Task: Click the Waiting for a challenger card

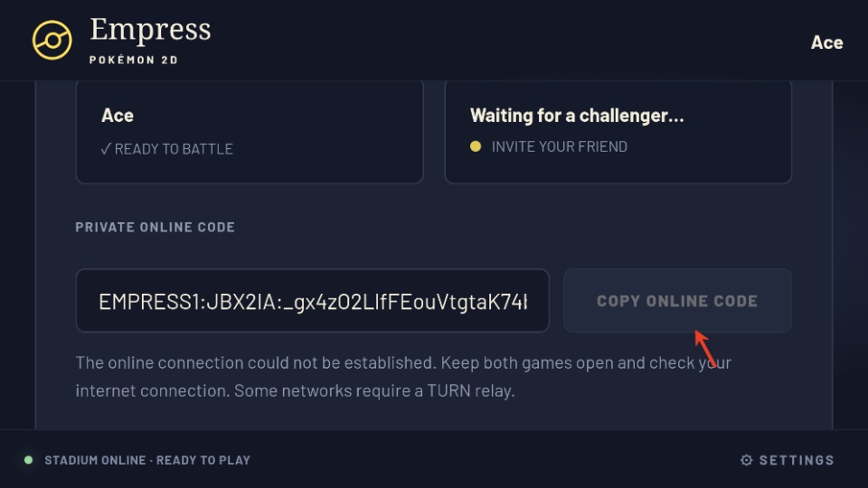Action: click(618, 132)
